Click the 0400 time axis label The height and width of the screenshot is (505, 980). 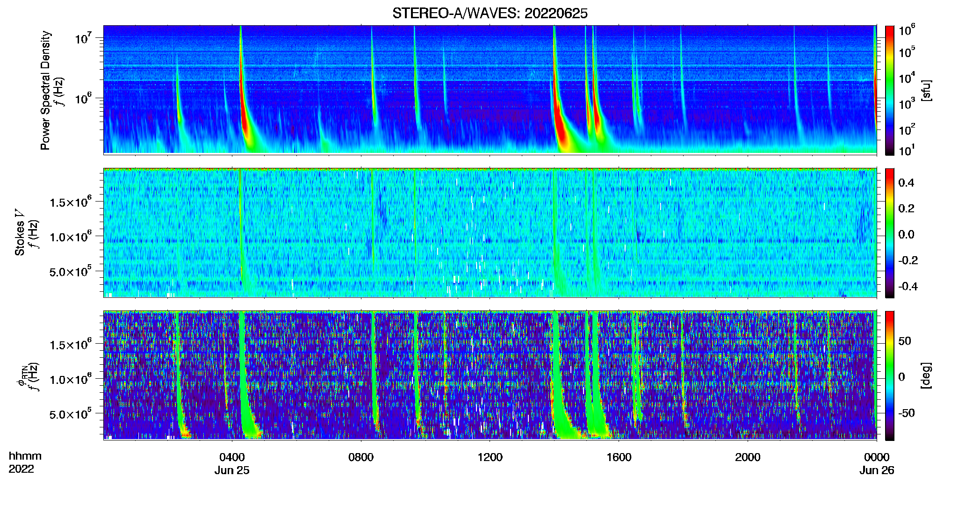coord(232,457)
